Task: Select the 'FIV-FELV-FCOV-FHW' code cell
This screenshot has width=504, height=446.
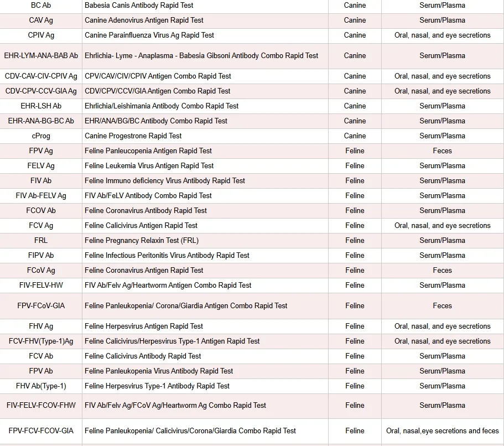Action: click(41, 406)
